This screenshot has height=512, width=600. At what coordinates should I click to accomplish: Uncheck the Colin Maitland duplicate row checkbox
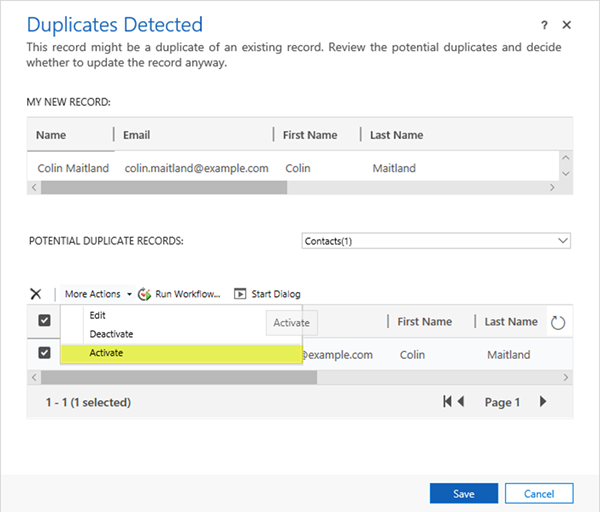[44, 353]
